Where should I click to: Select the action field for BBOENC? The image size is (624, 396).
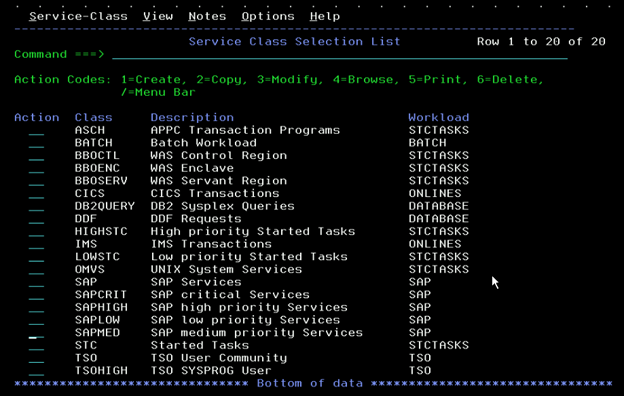point(36,168)
